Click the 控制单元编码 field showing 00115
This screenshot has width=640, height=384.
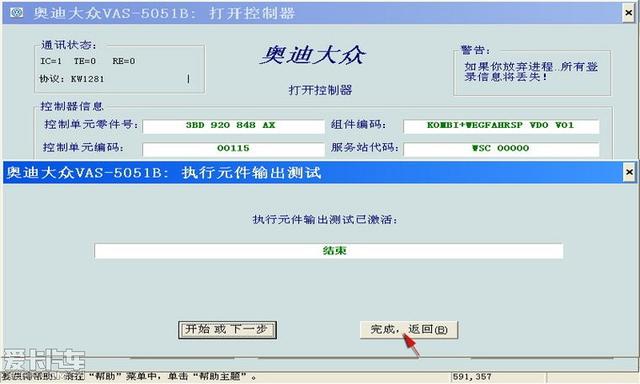233,149
